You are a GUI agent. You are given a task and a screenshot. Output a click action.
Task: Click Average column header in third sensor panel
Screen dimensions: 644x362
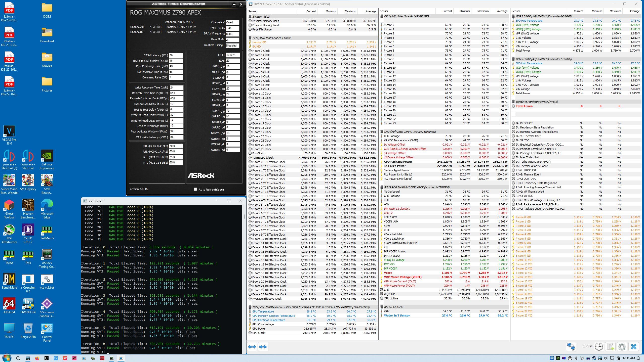pos(632,11)
